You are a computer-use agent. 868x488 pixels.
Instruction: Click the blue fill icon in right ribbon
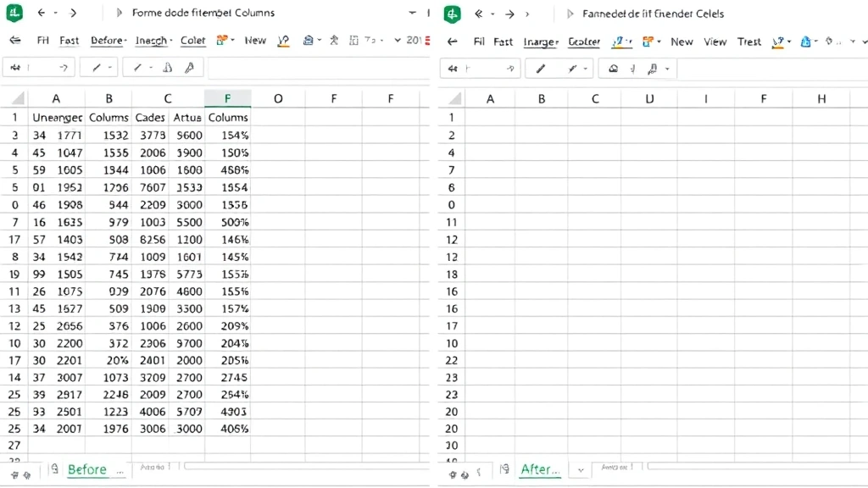tap(806, 42)
